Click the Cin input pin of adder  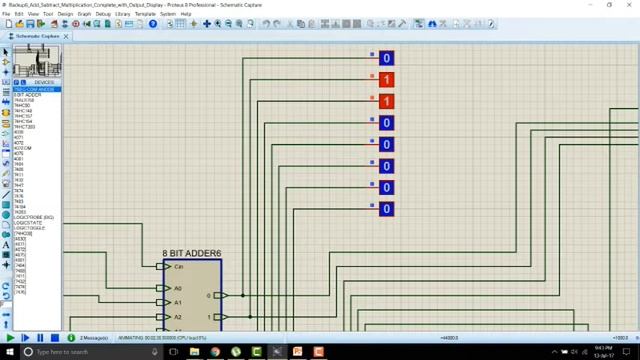(x=163, y=267)
